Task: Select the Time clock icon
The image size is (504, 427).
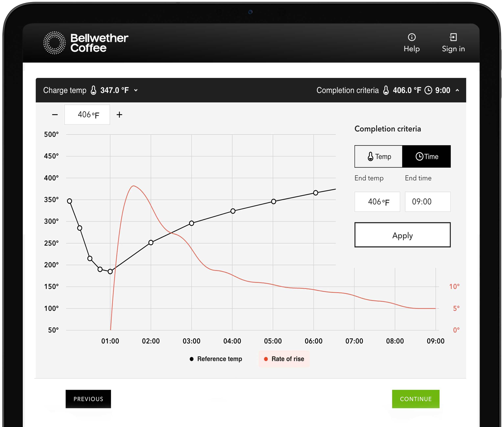Action: tap(419, 156)
